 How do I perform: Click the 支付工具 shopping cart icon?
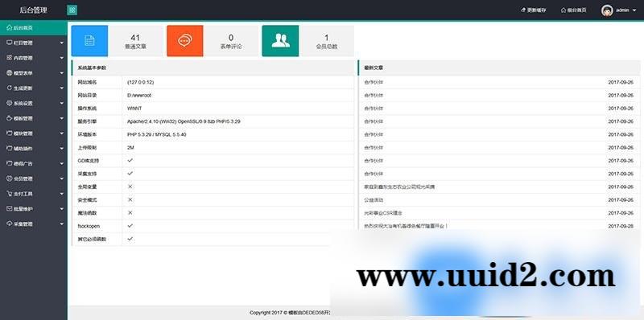point(9,194)
